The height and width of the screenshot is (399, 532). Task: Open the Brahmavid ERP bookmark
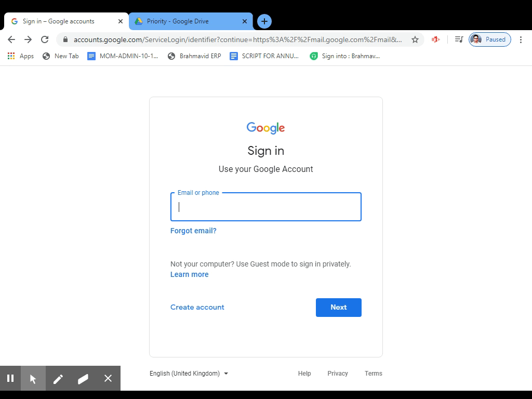[194, 56]
